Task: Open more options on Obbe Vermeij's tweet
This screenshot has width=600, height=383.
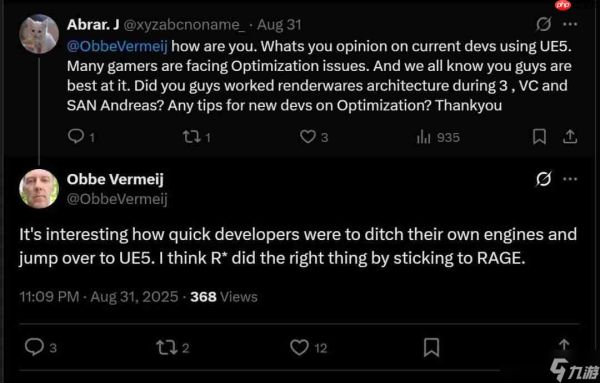Action: [x=570, y=179]
